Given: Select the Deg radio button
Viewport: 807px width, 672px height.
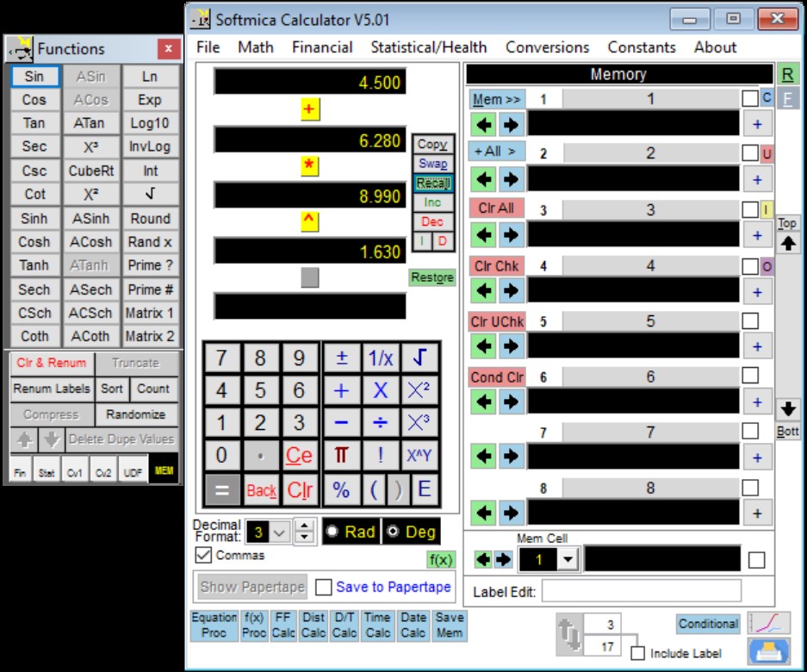Looking at the screenshot, I should (394, 531).
